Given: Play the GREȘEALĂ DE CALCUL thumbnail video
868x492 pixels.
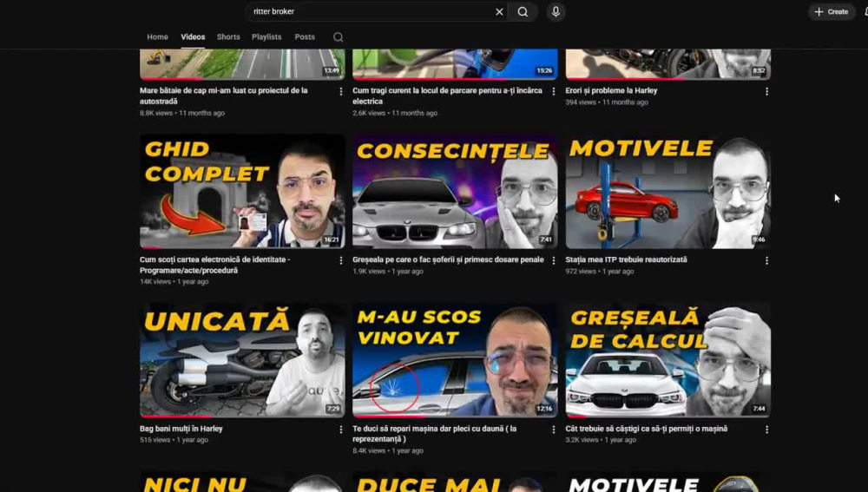Looking at the screenshot, I should point(667,360).
